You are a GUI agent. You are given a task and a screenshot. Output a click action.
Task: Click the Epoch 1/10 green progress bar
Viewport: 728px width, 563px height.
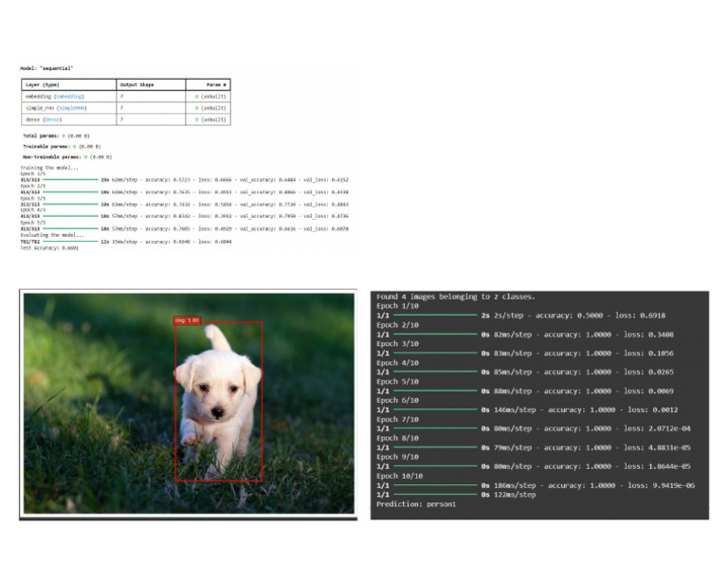point(435,315)
